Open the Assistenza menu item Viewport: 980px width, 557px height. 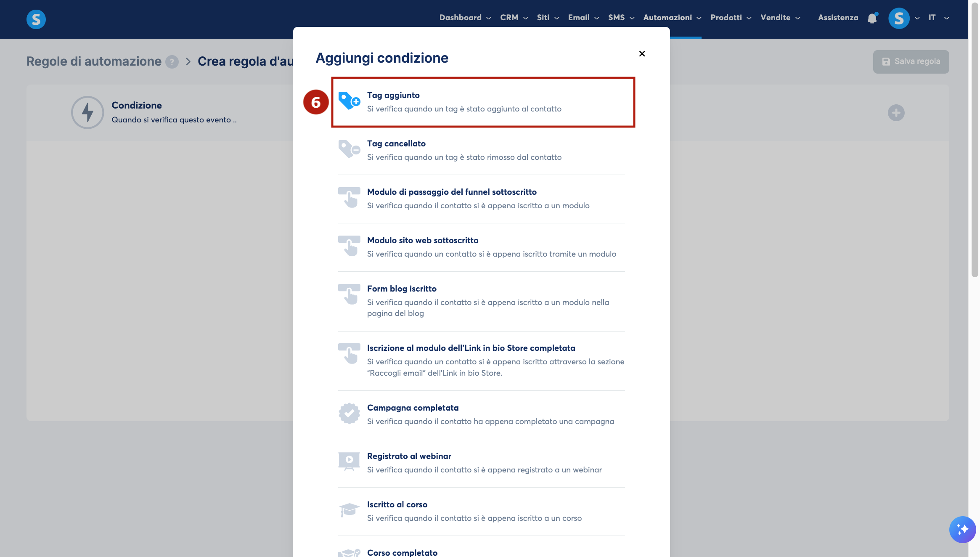pyautogui.click(x=838, y=18)
